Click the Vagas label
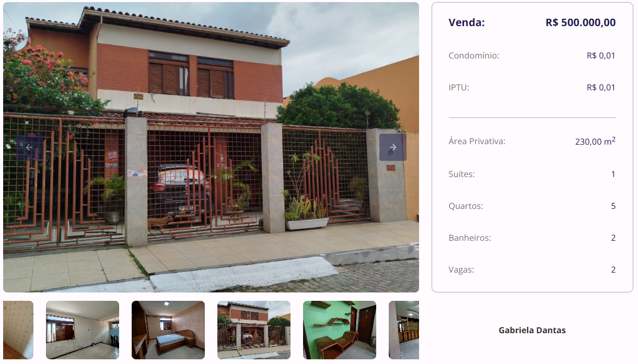638x364 pixels. (x=461, y=269)
